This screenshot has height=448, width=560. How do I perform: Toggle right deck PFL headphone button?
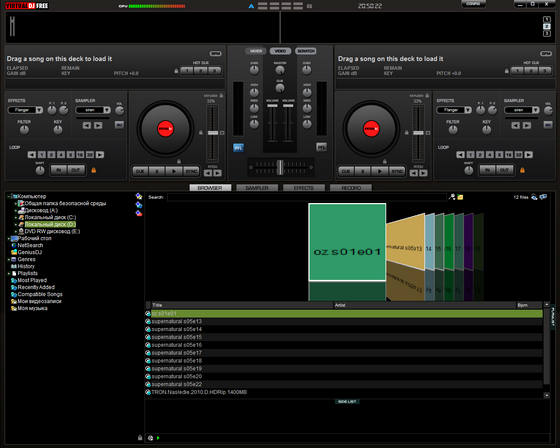pyautogui.click(x=321, y=147)
